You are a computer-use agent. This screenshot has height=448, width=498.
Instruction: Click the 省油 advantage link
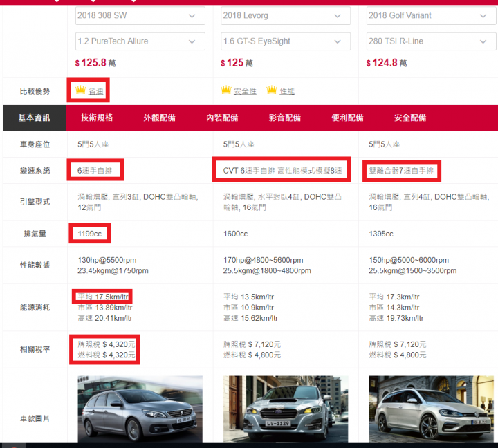coord(95,91)
